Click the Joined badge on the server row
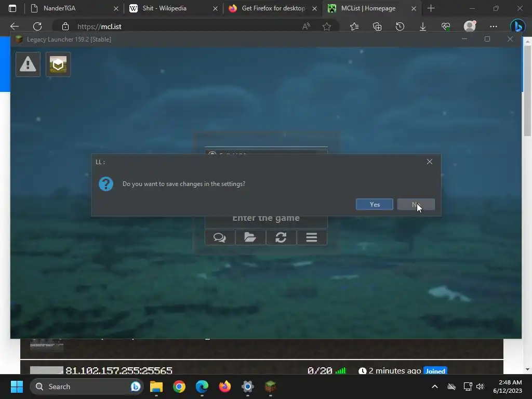 click(x=435, y=371)
